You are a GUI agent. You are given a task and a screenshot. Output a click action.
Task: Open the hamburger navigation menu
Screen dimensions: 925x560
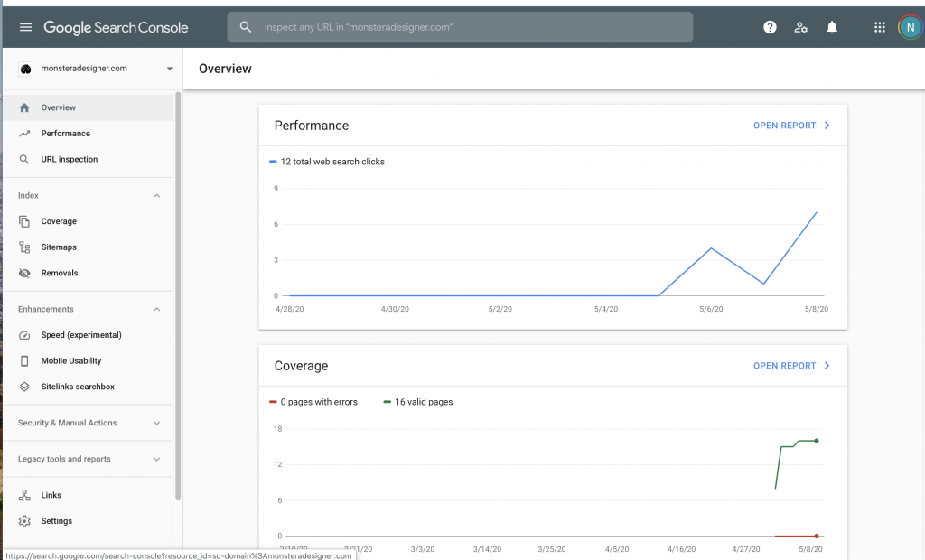tap(25, 27)
